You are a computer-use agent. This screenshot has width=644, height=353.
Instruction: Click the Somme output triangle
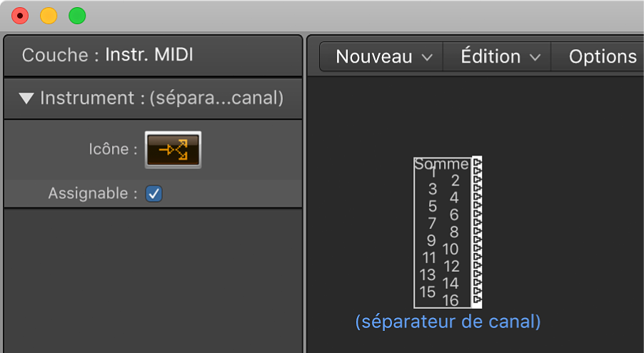(477, 162)
